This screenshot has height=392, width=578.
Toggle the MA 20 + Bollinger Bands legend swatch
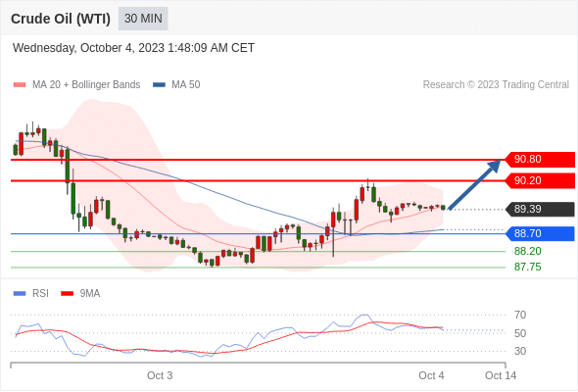[20, 85]
